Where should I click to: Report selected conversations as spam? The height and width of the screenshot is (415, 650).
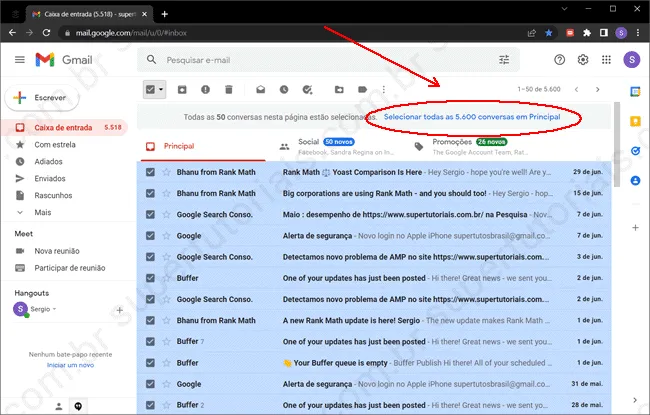pos(205,89)
